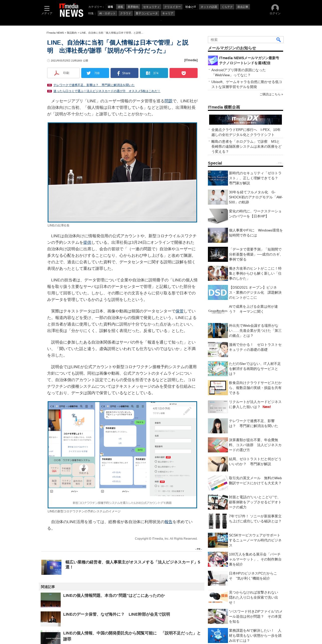Open Androidアプリ障害 WebView article link
Image resolution: width=322 pixels, height=644 pixels.
pos(238,72)
